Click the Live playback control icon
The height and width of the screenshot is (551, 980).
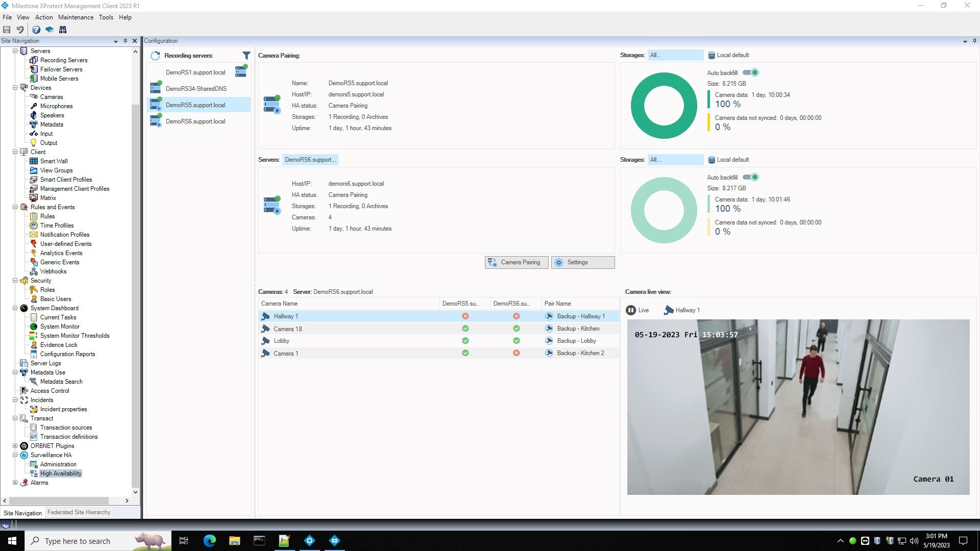pos(631,310)
